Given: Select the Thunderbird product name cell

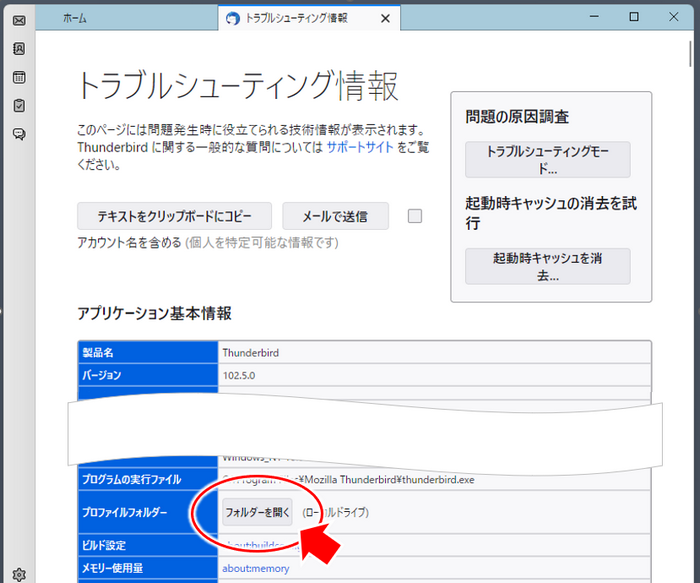Looking at the screenshot, I should pos(434,353).
